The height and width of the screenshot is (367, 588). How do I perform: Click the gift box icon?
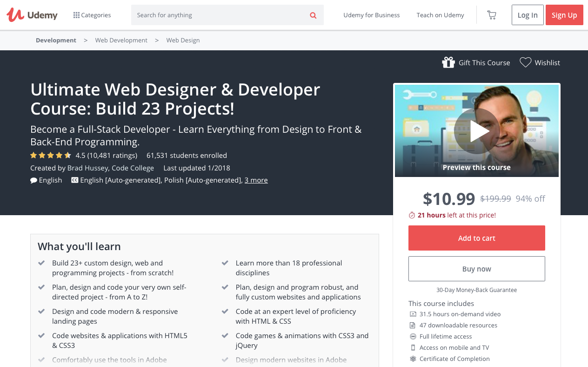(x=448, y=62)
